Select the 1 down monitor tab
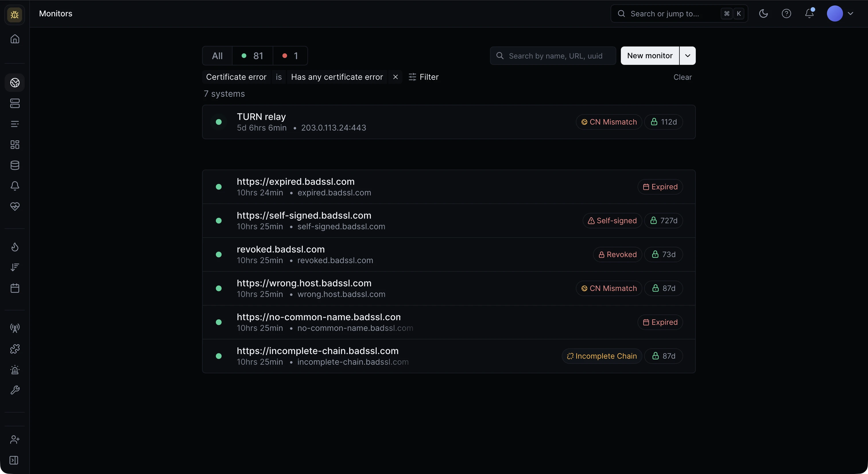Image resolution: width=868 pixels, height=474 pixels. click(290, 56)
